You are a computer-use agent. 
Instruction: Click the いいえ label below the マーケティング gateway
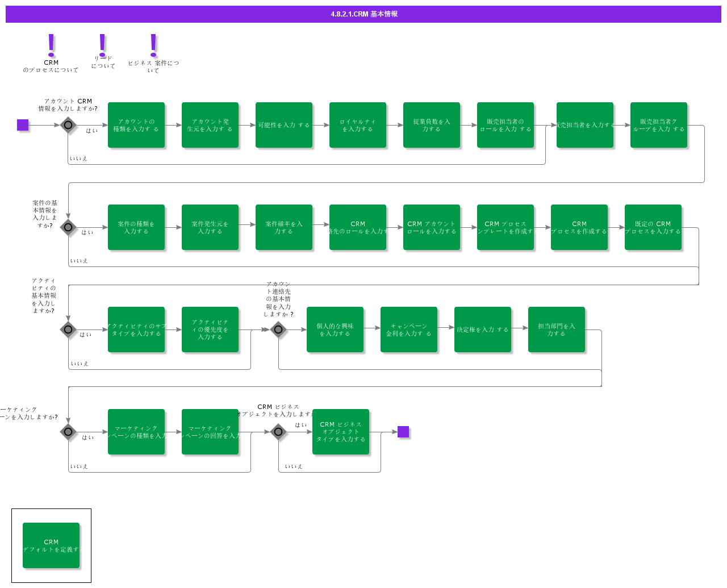pyautogui.click(x=79, y=466)
